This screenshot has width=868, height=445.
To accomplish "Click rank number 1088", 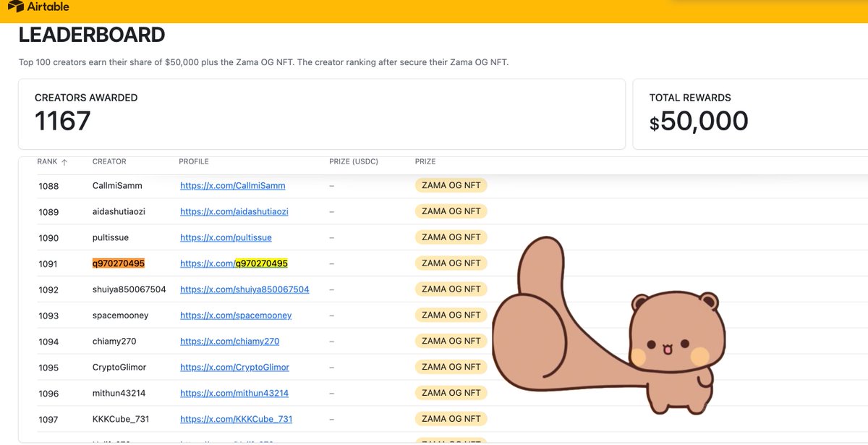I will click(x=48, y=186).
